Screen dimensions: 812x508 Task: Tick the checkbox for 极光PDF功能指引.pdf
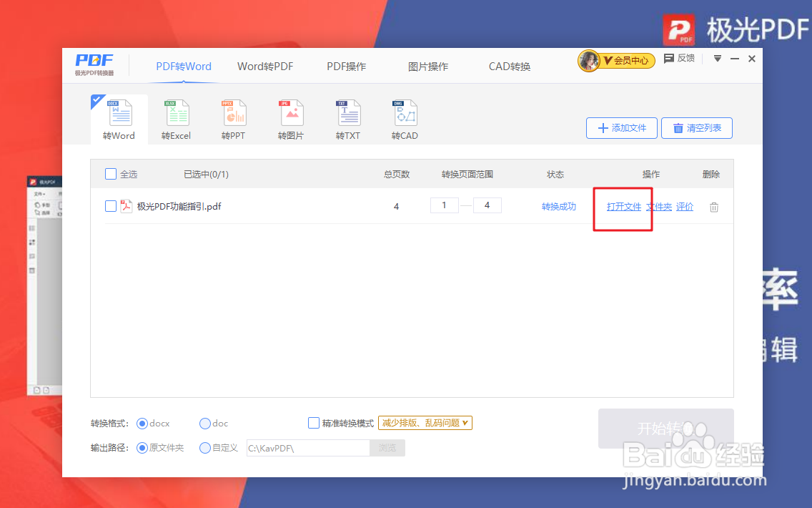tap(111, 206)
